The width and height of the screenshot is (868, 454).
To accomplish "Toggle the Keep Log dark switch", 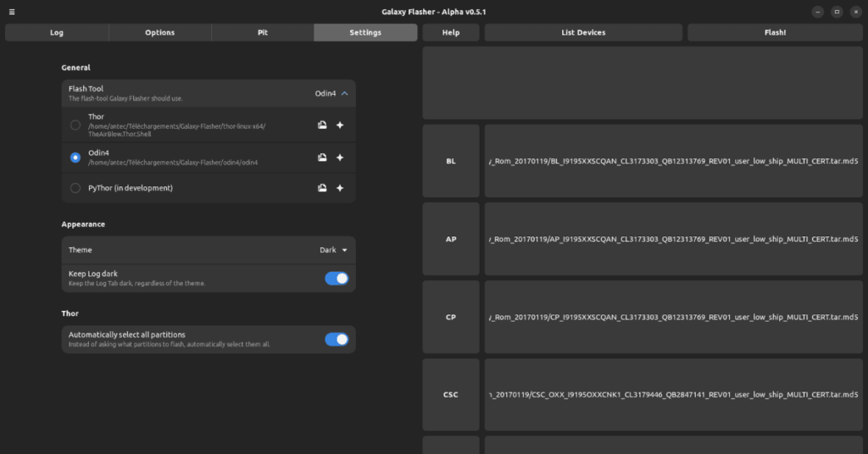I will [337, 278].
